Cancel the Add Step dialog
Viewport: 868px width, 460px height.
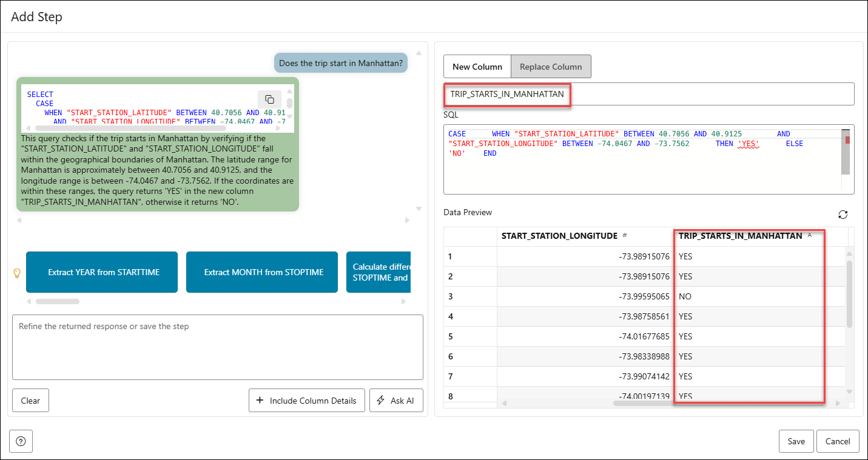(x=838, y=441)
